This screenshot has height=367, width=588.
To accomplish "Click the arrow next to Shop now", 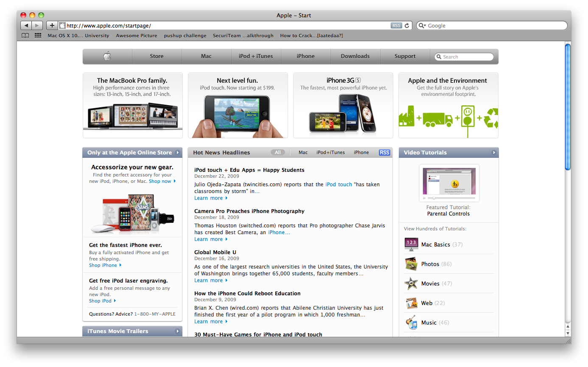I will coord(174,181).
